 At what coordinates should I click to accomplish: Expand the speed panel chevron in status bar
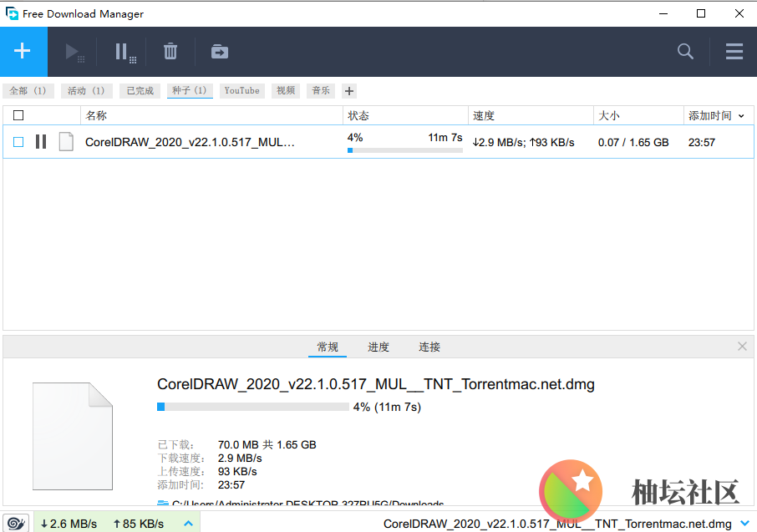(188, 524)
